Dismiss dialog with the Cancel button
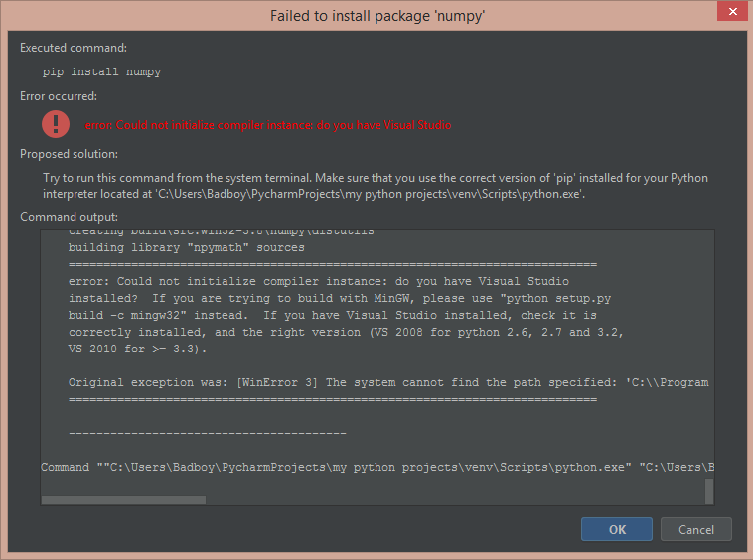 pyautogui.click(x=695, y=529)
